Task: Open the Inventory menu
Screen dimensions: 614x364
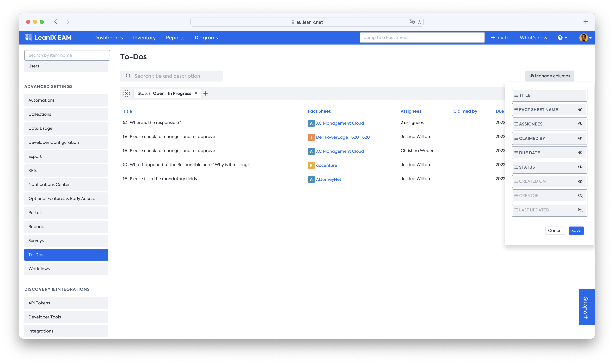Action: click(144, 38)
